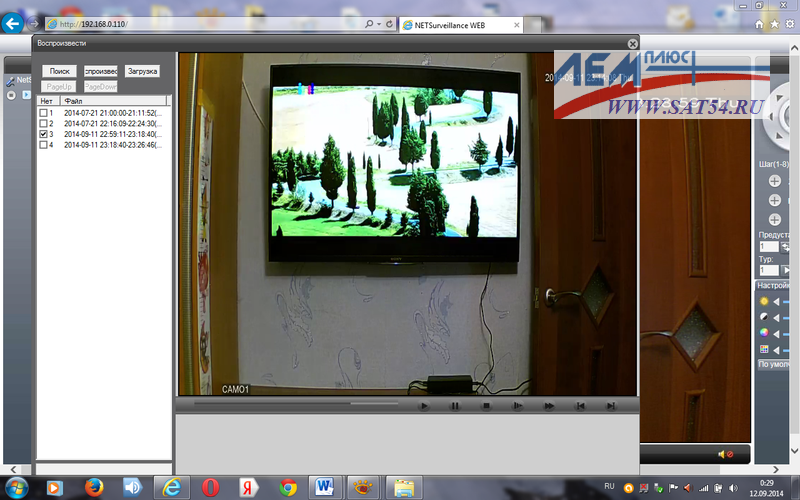Click the Поиск search button
Viewport: 800px width, 500px height.
tap(59, 71)
